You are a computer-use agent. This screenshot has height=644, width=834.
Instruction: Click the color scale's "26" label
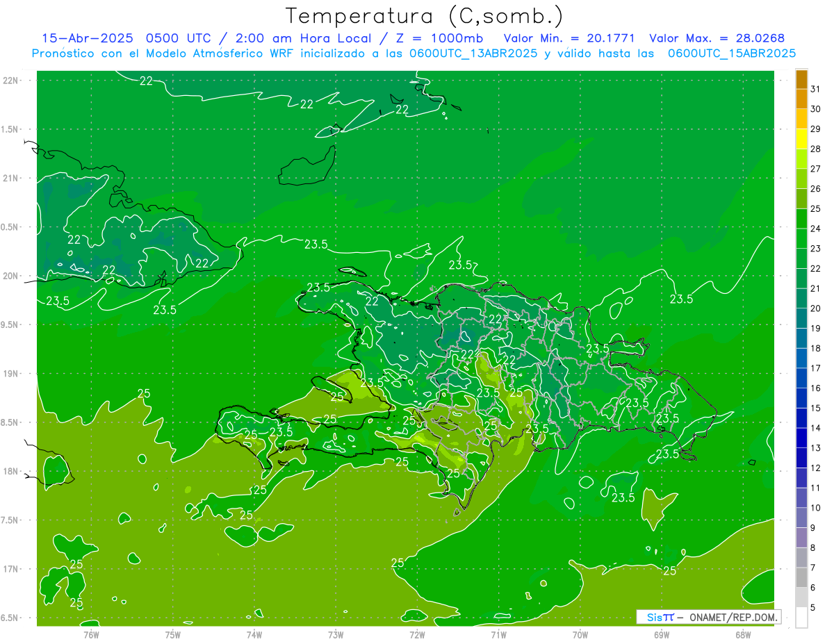(815, 188)
